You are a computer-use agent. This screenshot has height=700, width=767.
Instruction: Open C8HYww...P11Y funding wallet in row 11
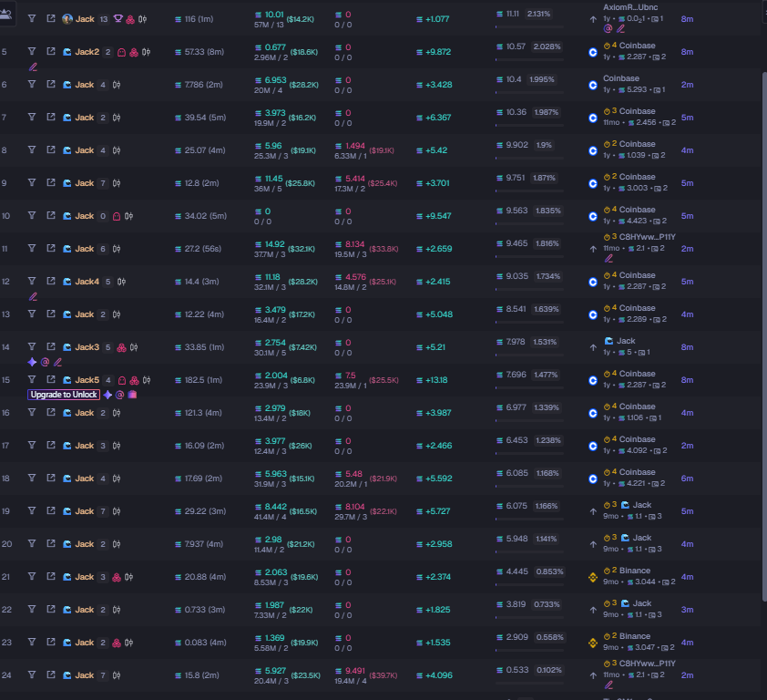647,237
